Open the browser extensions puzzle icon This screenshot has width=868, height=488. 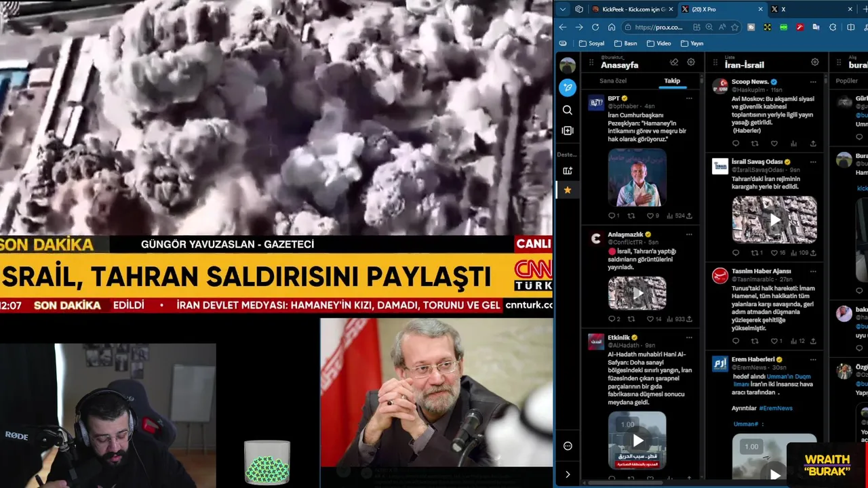pyautogui.click(x=833, y=27)
